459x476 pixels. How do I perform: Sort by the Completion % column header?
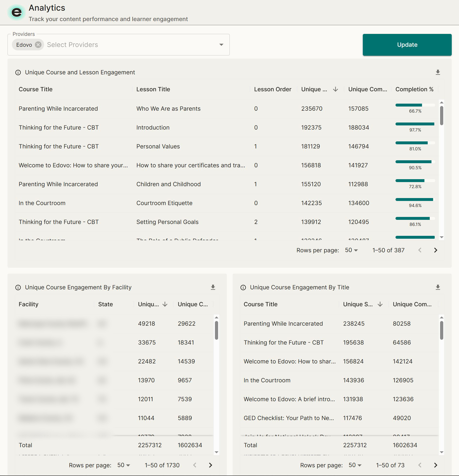coord(414,89)
